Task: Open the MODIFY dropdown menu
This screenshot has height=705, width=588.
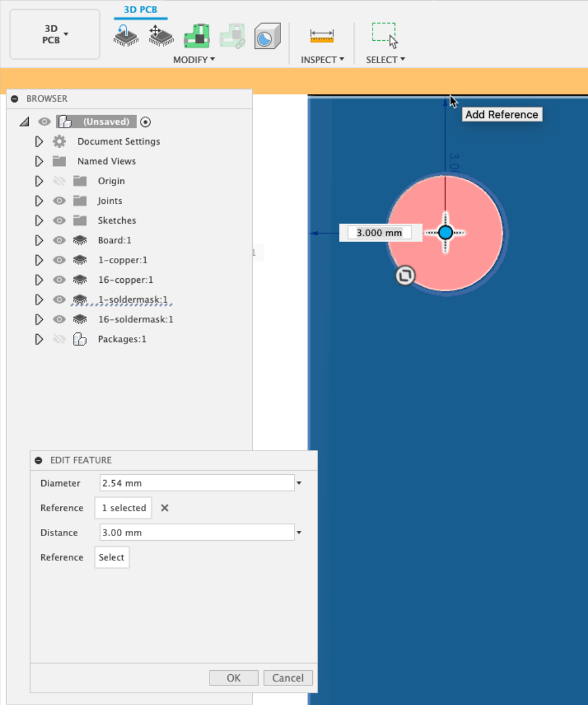Action: coord(194,60)
